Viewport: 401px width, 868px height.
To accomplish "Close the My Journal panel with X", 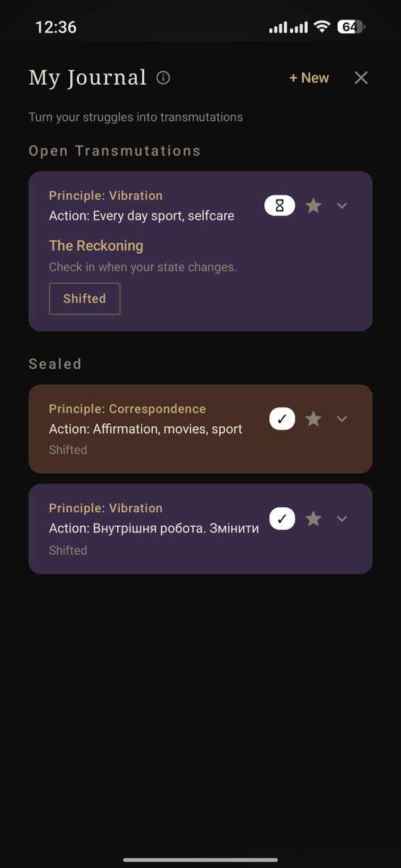I will [x=361, y=77].
